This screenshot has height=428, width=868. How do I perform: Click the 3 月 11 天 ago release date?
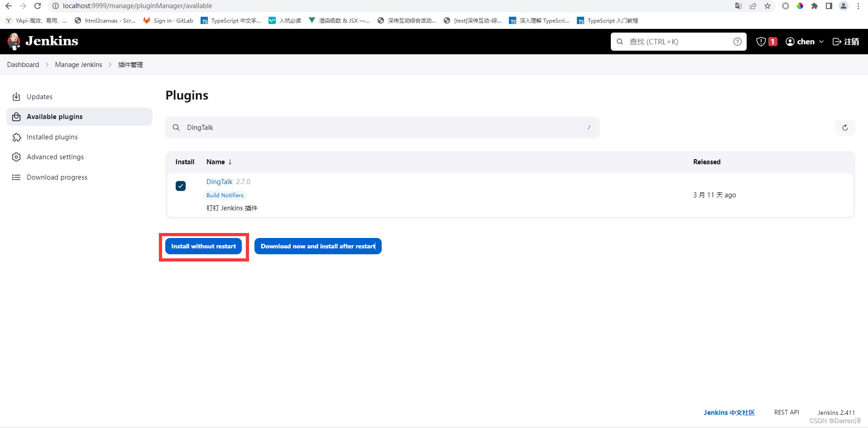click(x=715, y=195)
